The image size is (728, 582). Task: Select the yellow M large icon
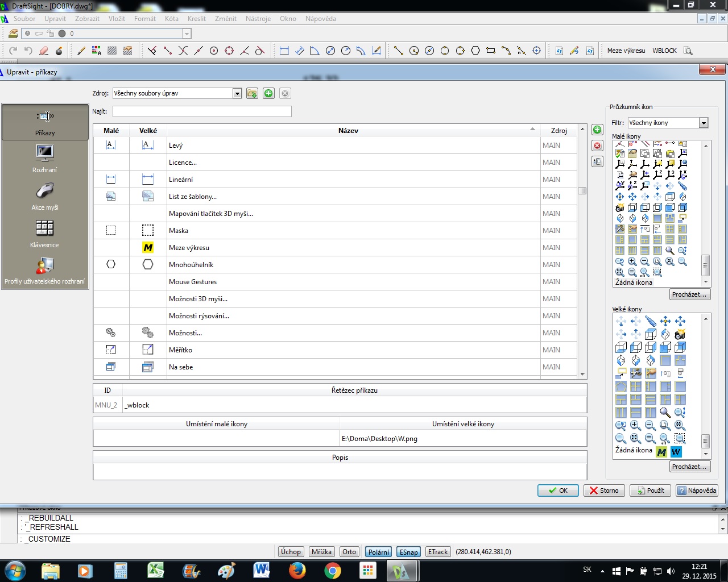[x=661, y=452]
